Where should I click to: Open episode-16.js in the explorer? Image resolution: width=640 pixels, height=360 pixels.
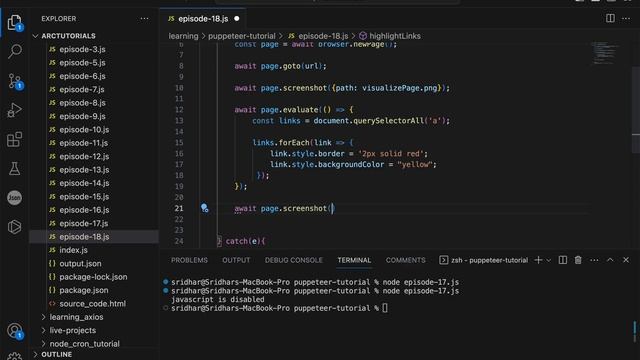coord(84,210)
